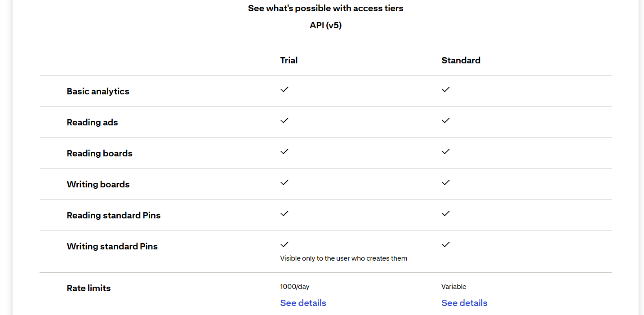Open See details under the Trial rate limits
The height and width of the screenshot is (315, 644).
303,303
